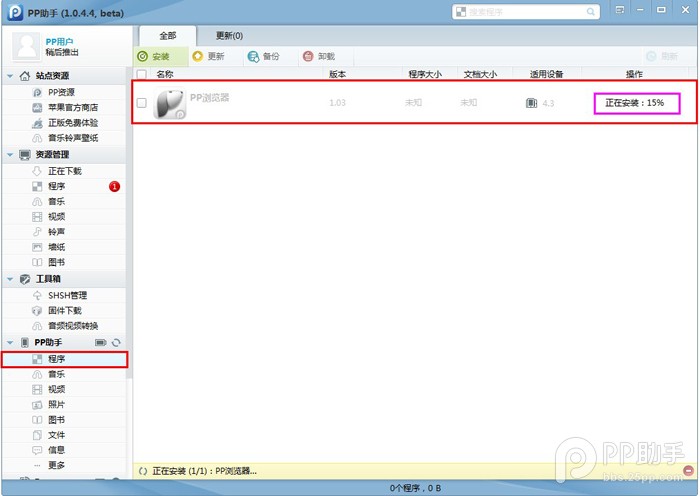Viewport: 700px width, 496px height.
Task: Select 墙纸 under 资源管理
Action: tap(64, 247)
